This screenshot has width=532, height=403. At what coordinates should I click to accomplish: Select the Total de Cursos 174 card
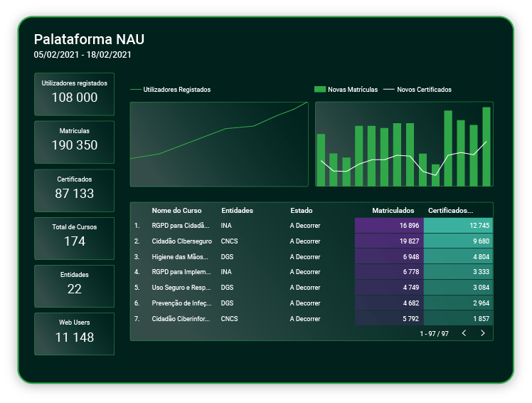pyautogui.click(x=74, y=239)
